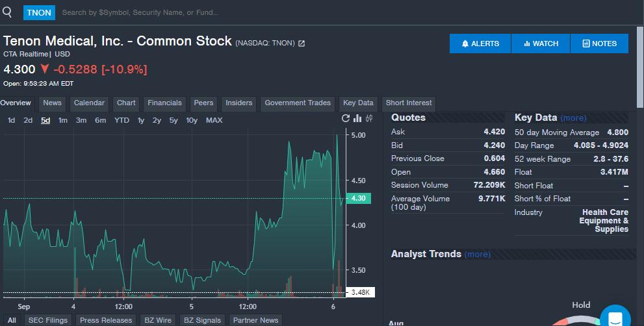644x326 pixels.
Task: Select 5y chart range
Action: pos(174,120)
